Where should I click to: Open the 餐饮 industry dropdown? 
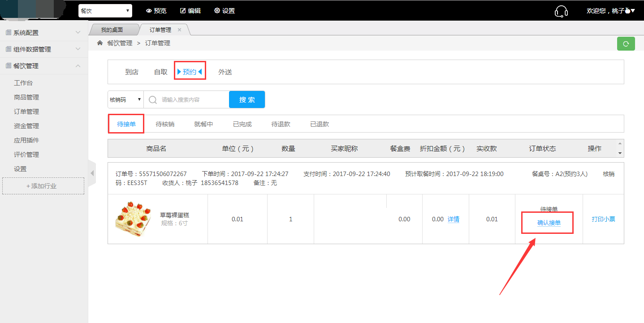[x=105, y=11]
